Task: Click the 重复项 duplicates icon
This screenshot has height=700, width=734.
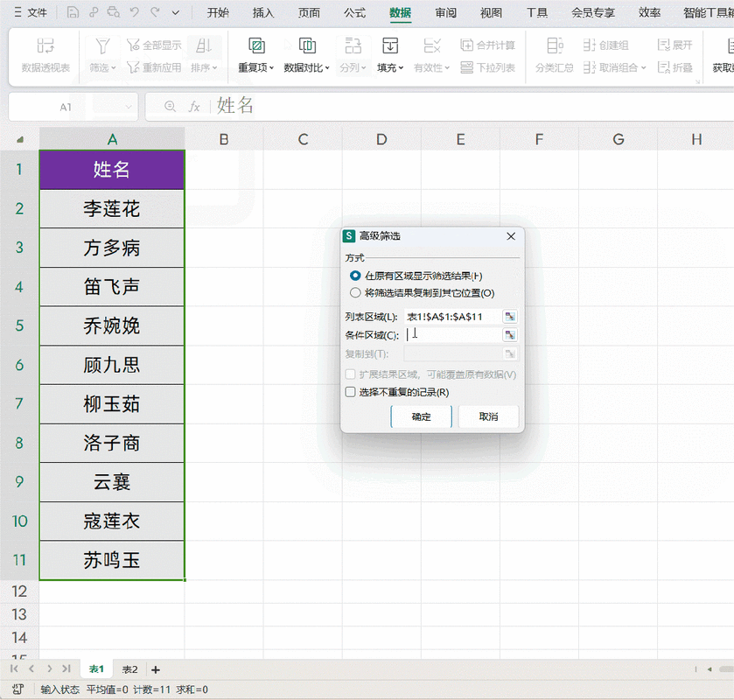Action: (256, 45)
